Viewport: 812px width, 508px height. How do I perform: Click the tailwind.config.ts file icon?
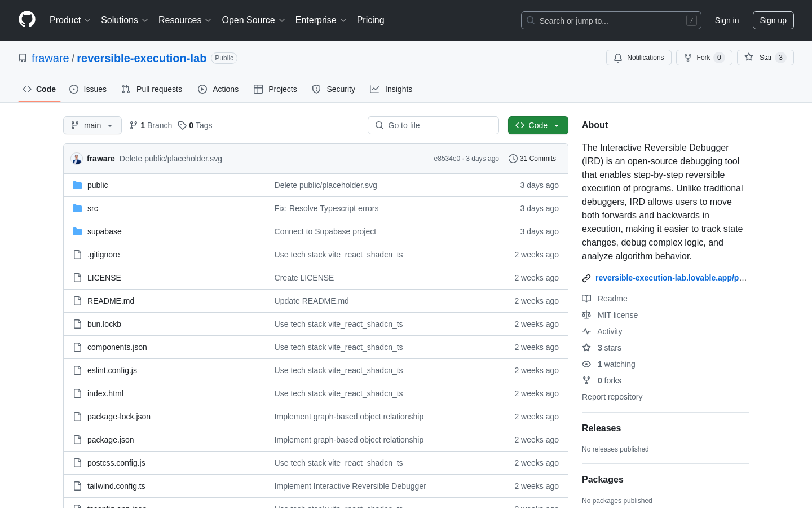pos(77,486)
